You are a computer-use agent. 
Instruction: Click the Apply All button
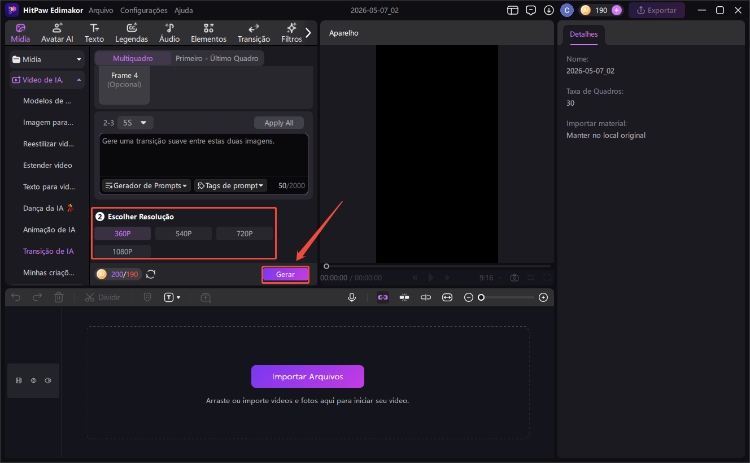pos(279,123)
